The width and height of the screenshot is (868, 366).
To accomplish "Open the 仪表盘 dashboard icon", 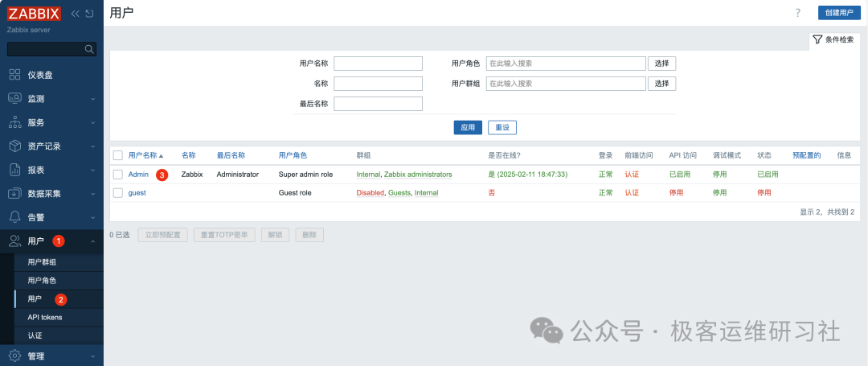I will coord(14,75).
